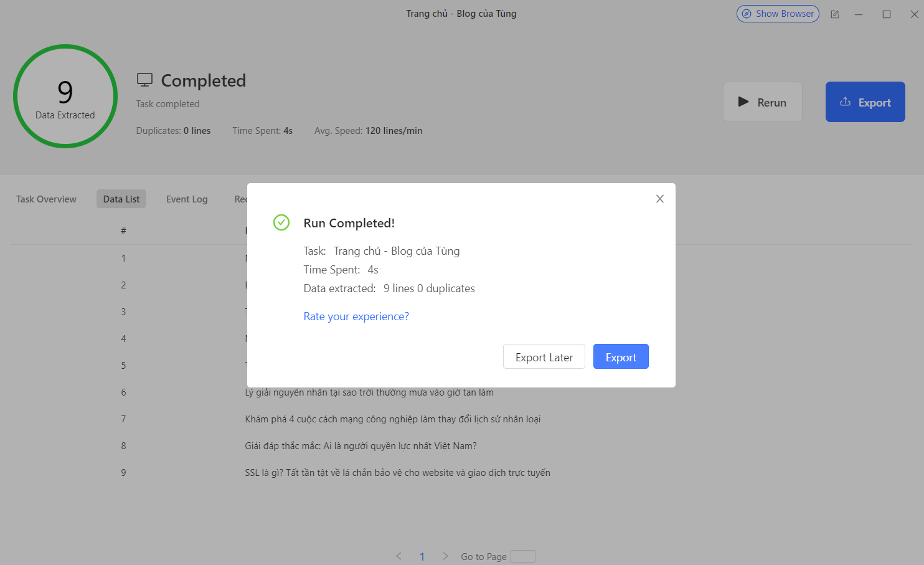Image resolution: width=924 pixels, height=565 pixels.
Task: Click the Export button in dialog
Action: coord(620,357)
